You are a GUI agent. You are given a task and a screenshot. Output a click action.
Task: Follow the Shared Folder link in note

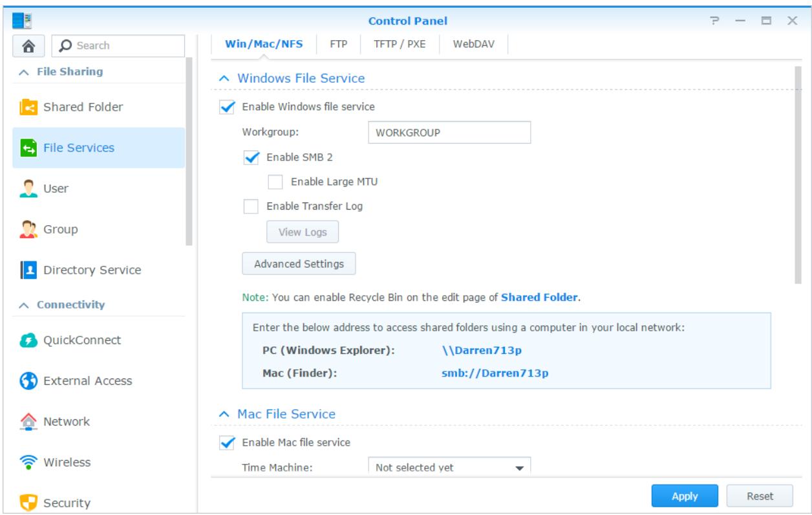tap(540, 298)
